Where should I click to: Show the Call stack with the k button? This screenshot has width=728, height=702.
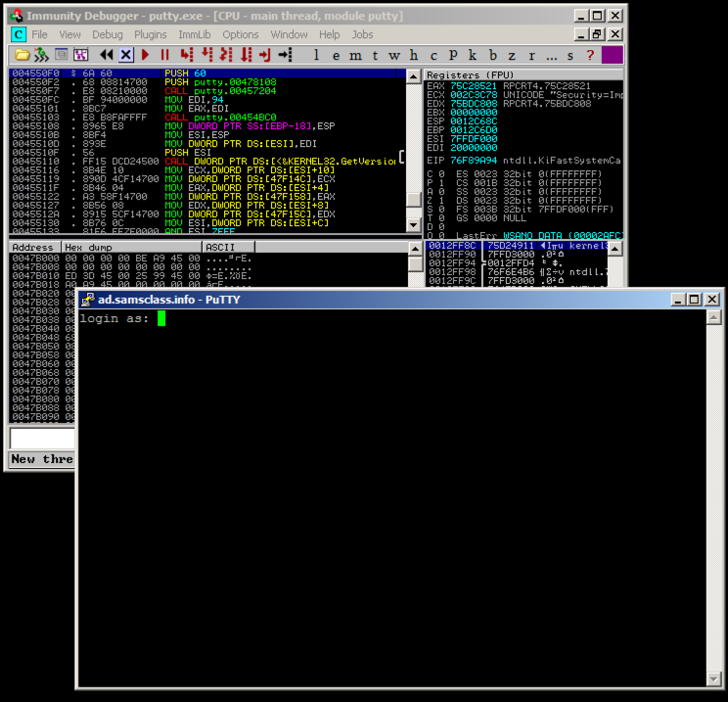point(473,55)
